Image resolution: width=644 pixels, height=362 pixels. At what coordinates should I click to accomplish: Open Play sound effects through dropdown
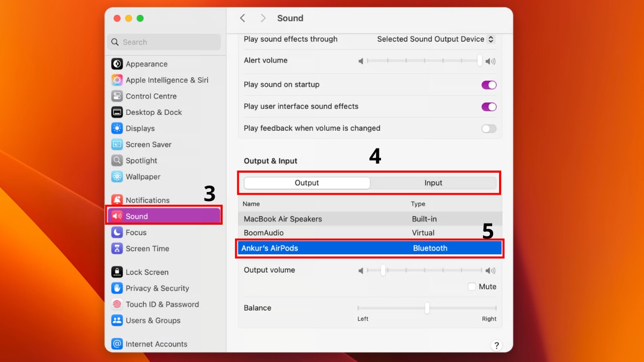436,39
